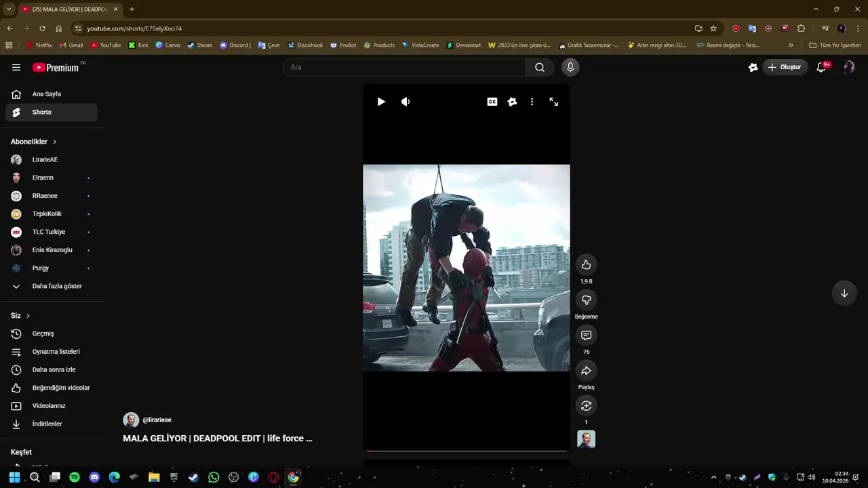Image resolution: width=868 pixels, height=488 pixels.
Task: Share the short via Paylaş
Action: coord(587,371)
